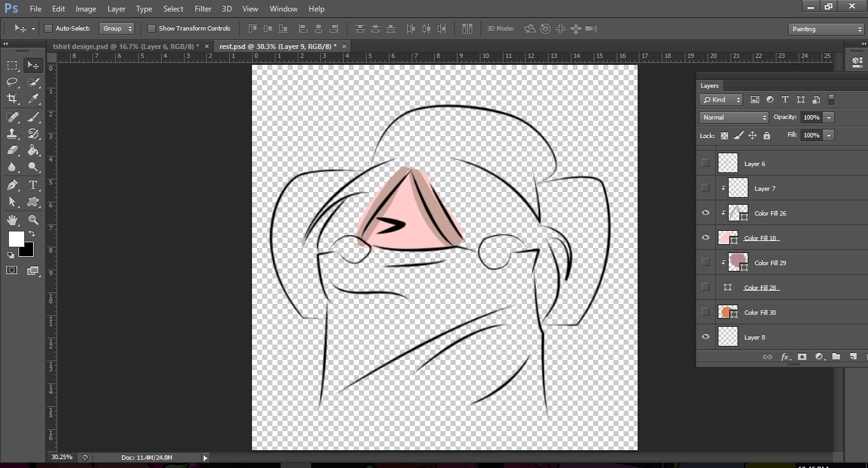Screen dimensions: 868x468
Task: Add a layer style (fx)
Action: pyautogui.click(x=785, y=357)
